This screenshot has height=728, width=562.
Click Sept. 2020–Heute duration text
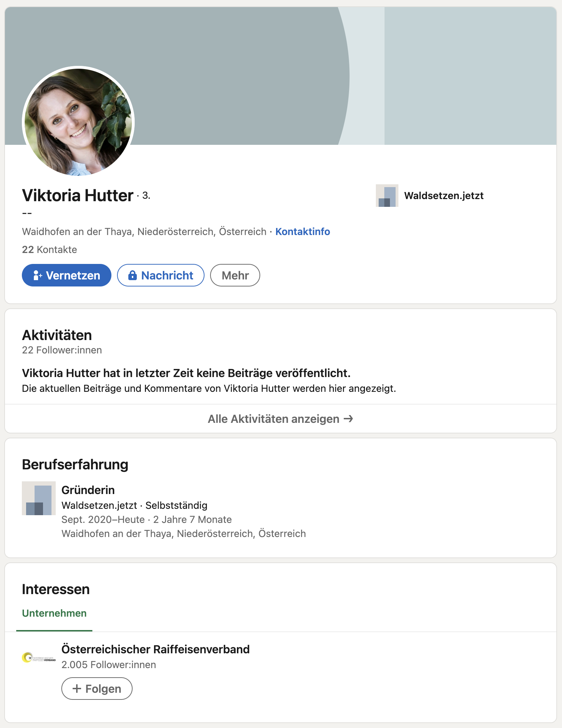coord(147,519)
